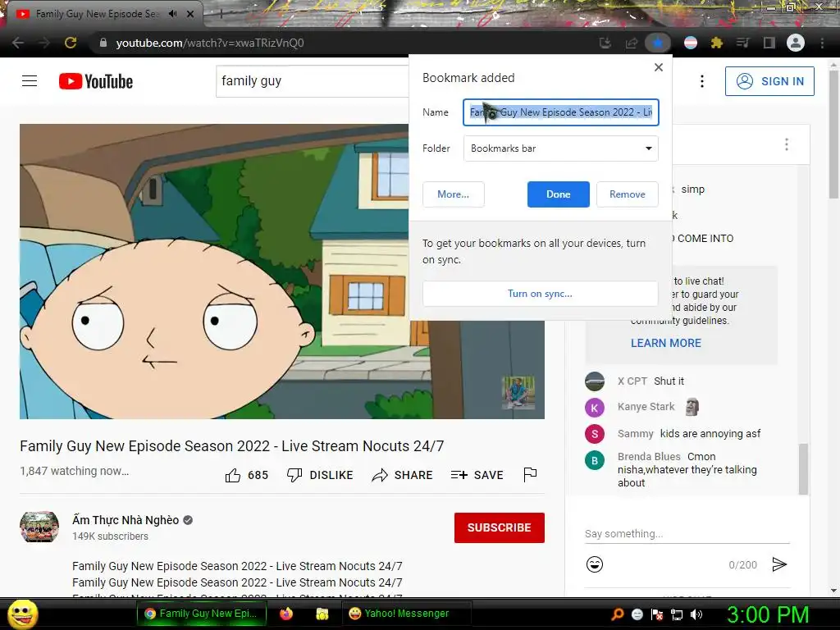The image size is (840, 630).
Task: Open the Extensions puzzle icon
Action: pos(716,43)
